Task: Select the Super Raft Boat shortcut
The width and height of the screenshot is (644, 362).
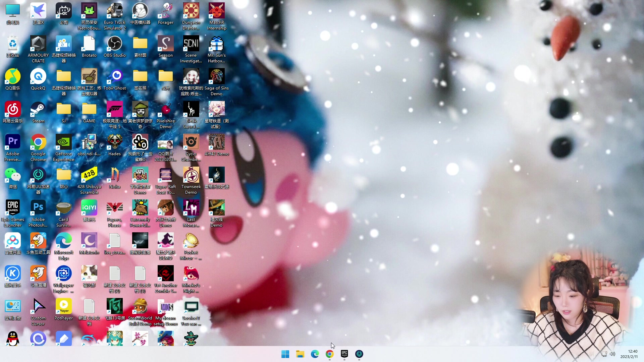Action: click(166, 181)
